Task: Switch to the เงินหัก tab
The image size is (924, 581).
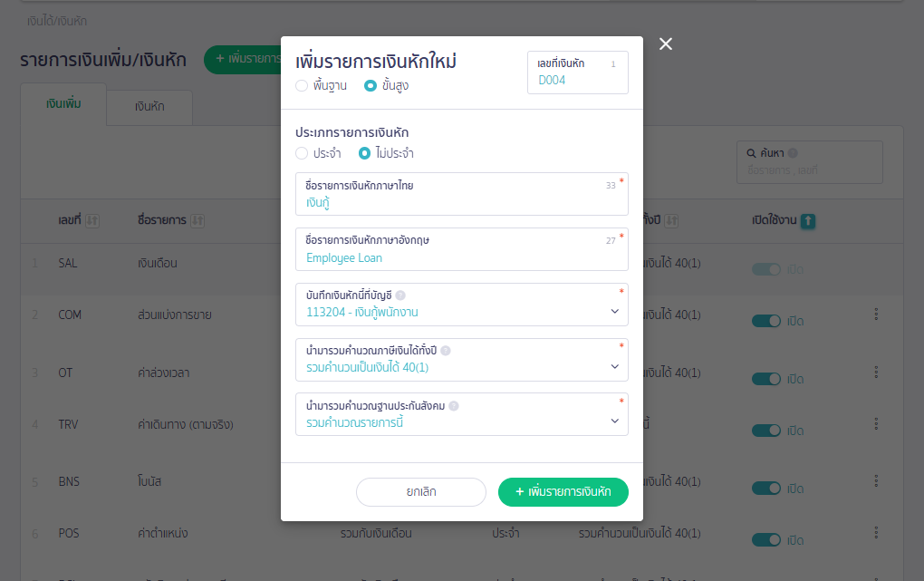Action: pos(149,106)
